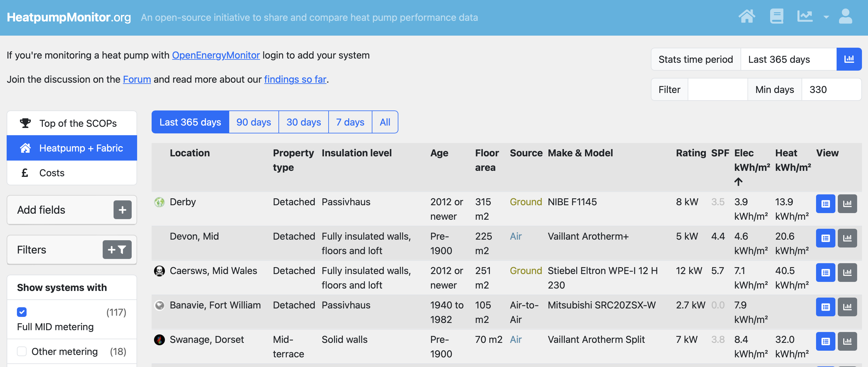
Task: Open the user account icon
Action: [x=845, y=16]
